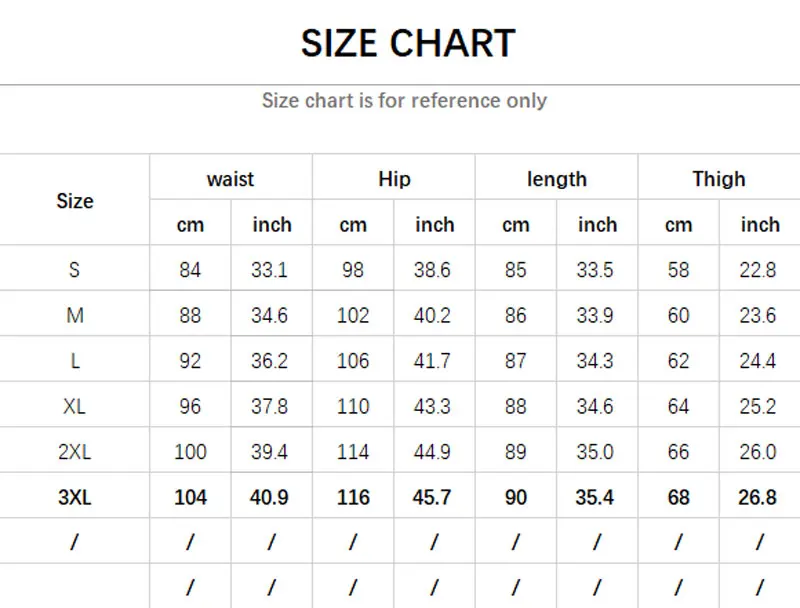Select the L size row label
The image size is (800, 608).
tap(75, 361)
